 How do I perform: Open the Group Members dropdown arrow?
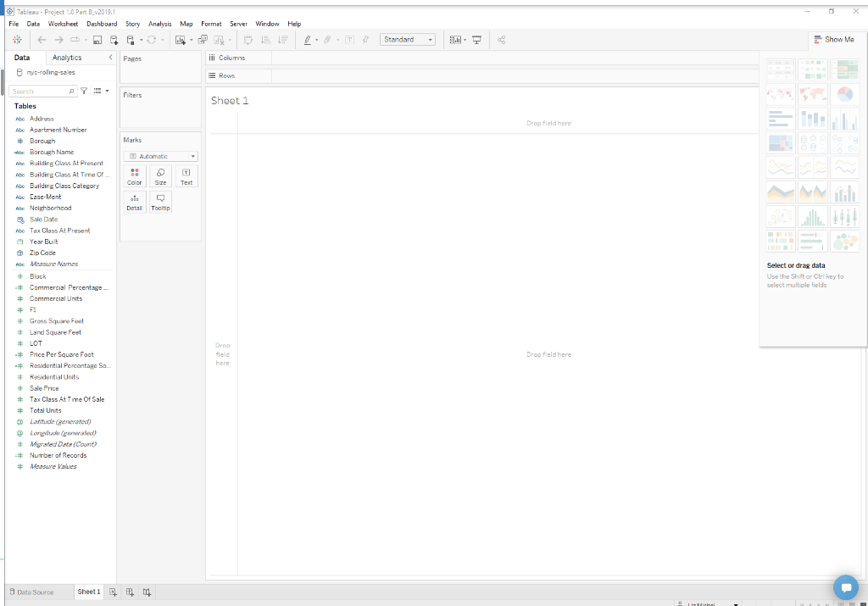(x=337, y=40)
